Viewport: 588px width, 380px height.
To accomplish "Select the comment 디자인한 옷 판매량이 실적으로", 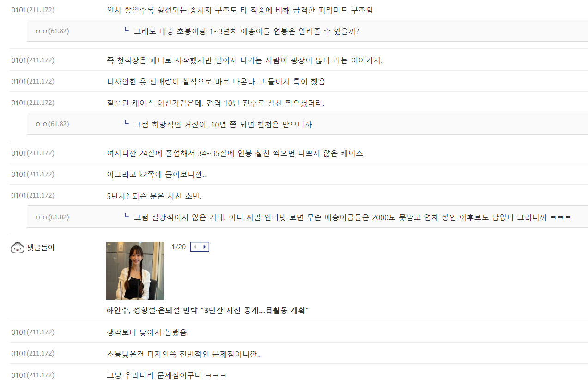I will [x=216, y=82].
